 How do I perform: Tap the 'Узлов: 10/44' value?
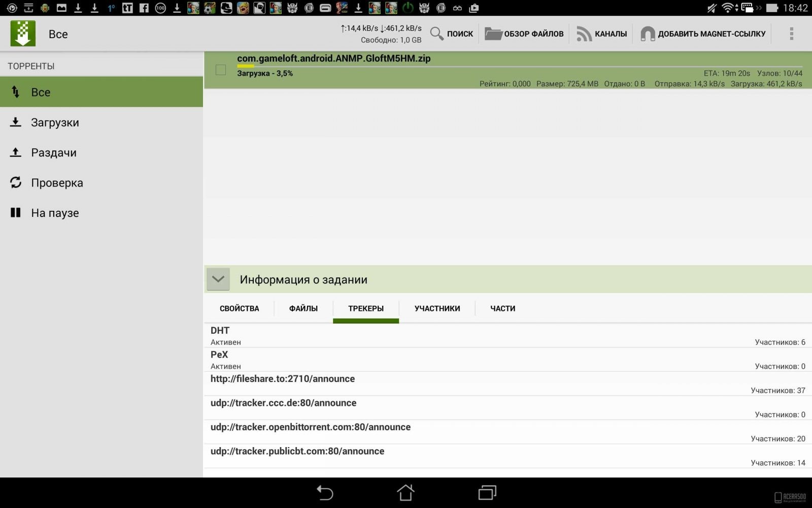click(x=780, y=73)
